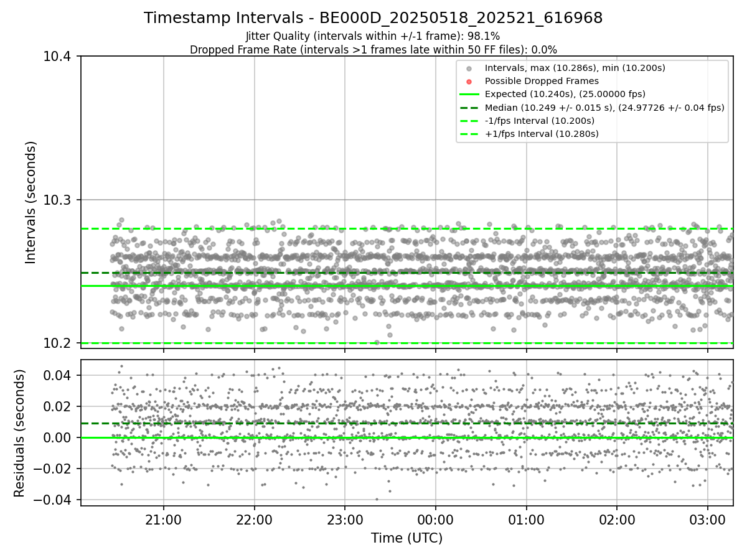This screenshot has width=747, height=560.
Task: Click the 'Dropped Frame Rate' subtitle line
Action: [x=374, y=50]
